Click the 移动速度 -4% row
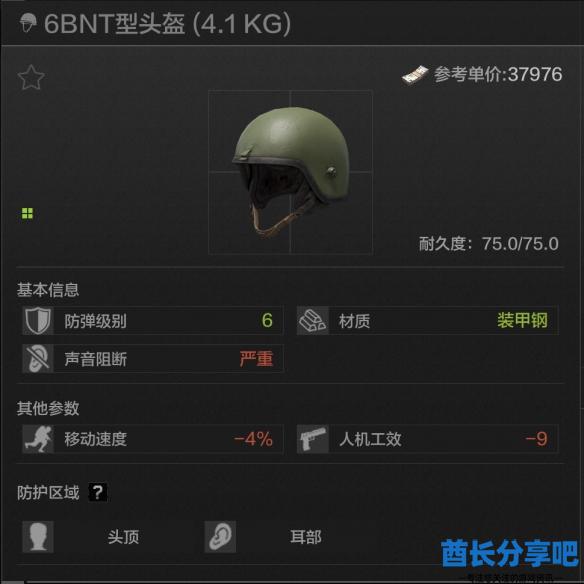Image resolution: width=584 pixels, height=584 pixels. pos(153,439)
